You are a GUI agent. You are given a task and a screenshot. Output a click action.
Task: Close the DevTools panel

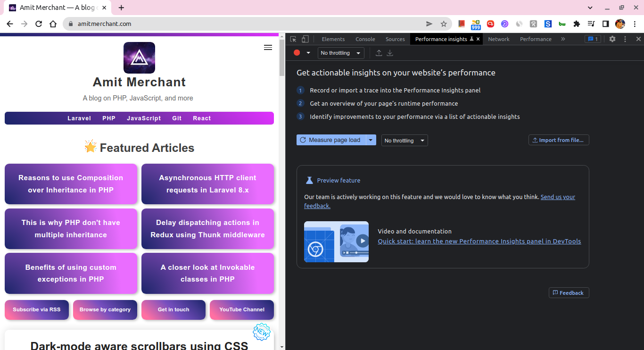coord(638,39)
